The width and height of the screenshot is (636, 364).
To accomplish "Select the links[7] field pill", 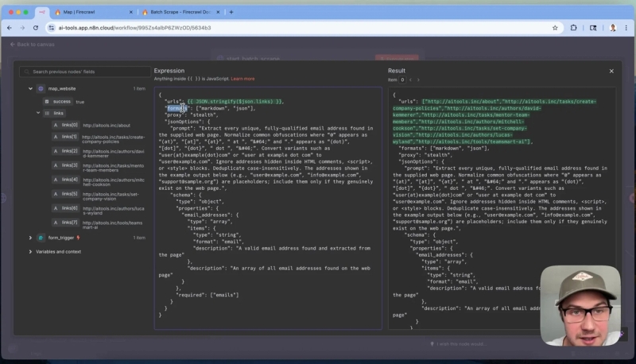I will (66, 223).
